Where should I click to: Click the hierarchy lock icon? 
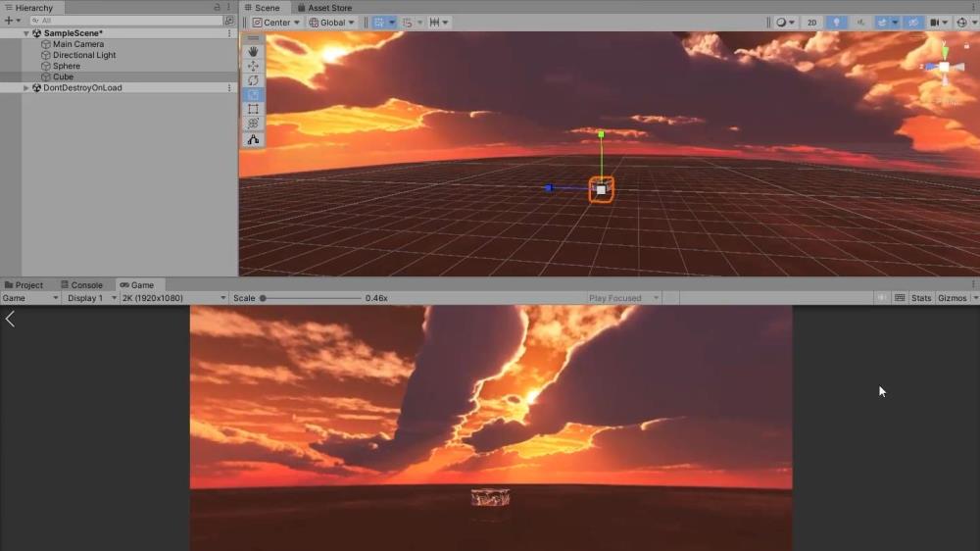pos(218,8)
